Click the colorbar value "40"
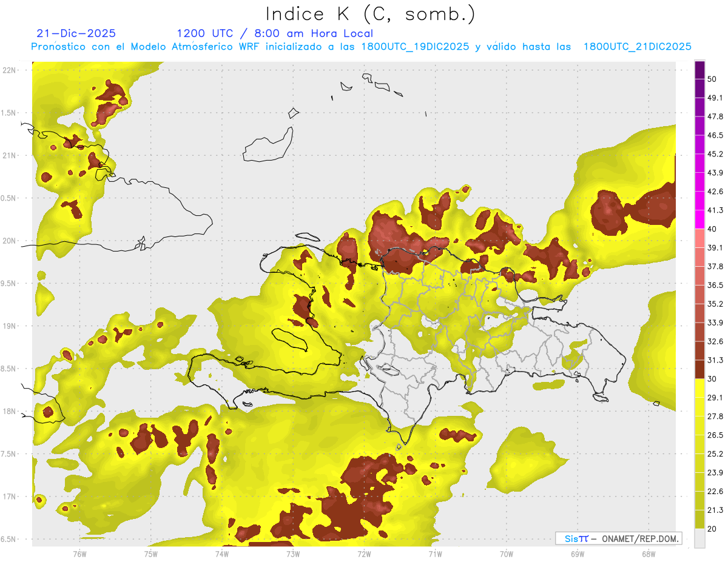The height and width of the screenshot is (562, 728). (x=712, y=229)
